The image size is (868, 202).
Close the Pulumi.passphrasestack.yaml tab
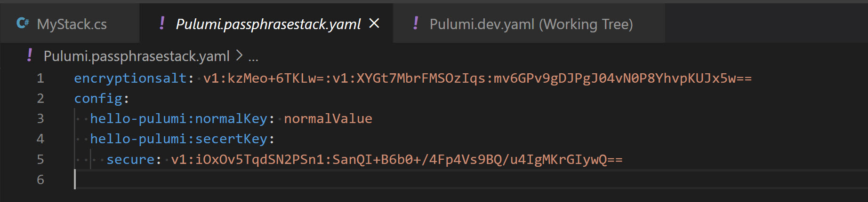(x=374, y=23)
